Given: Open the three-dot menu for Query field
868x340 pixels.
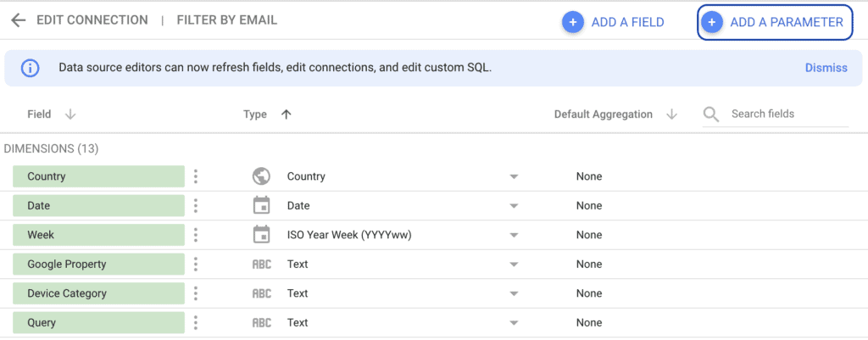Looking at the screenshot, I should pyautogui.click(x=196, y=323).
